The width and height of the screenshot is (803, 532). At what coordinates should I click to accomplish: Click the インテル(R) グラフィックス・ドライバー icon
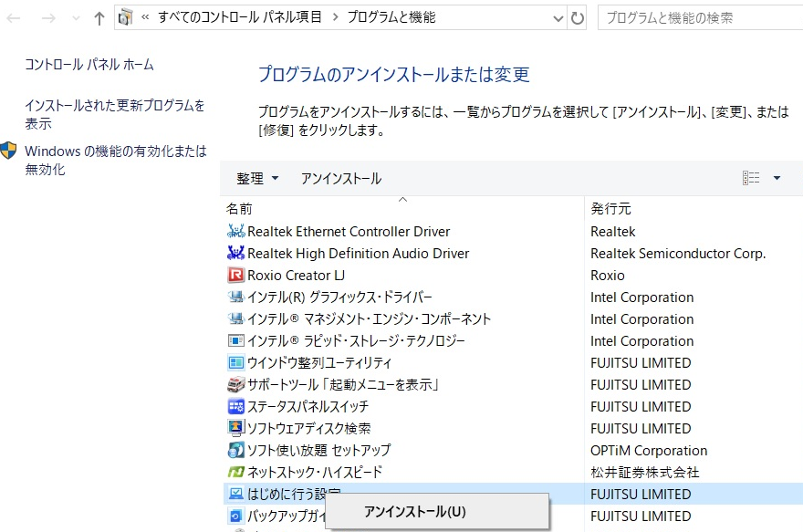(x=235, y=297)
